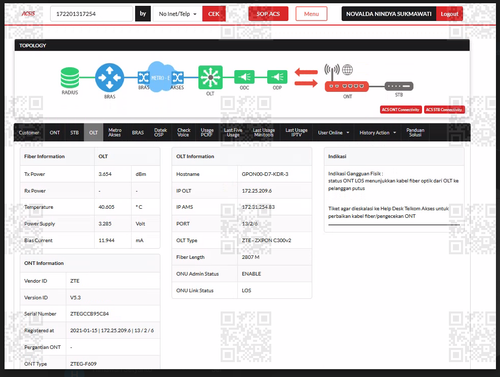Open the Last Usage Minitools tab

point(264,133)
